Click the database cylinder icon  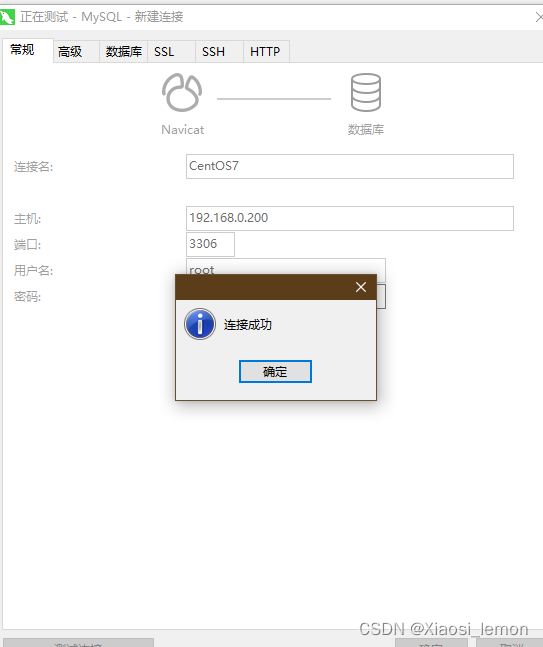pyautogui.click(x=366, y=92)
